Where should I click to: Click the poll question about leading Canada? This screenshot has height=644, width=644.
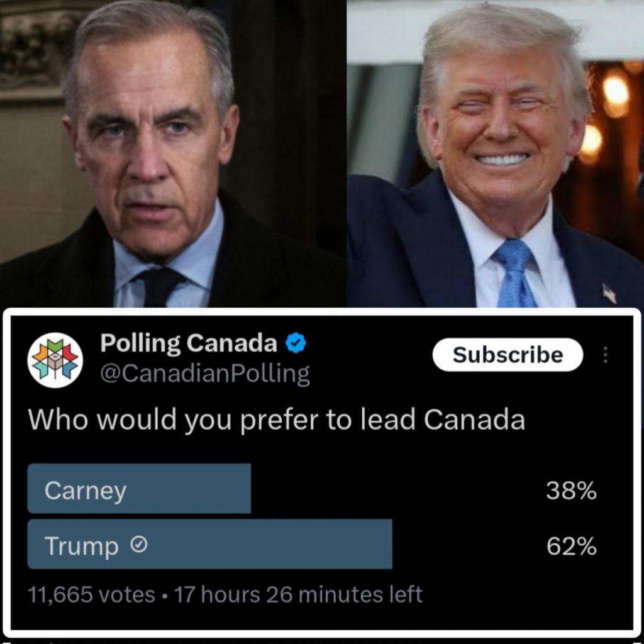tap(276, 420)
